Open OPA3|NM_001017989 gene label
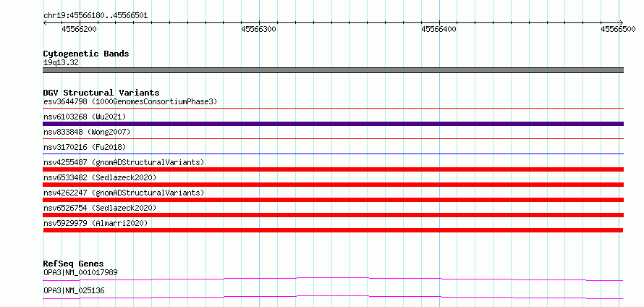644x307 pixels. (x=81, y=272)
